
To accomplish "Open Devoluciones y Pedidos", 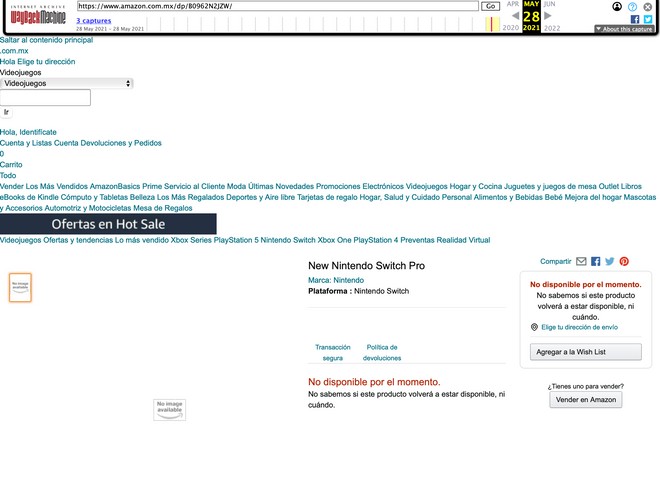I will [x=121, y=143].
